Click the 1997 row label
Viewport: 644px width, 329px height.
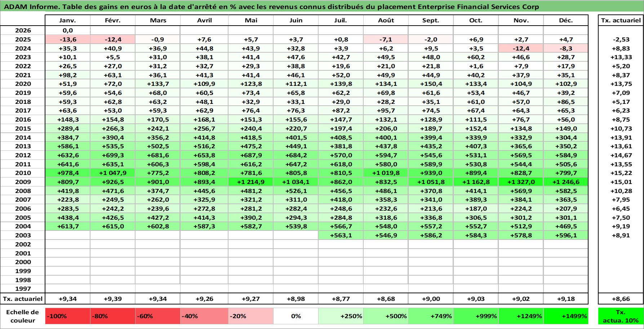23,289
